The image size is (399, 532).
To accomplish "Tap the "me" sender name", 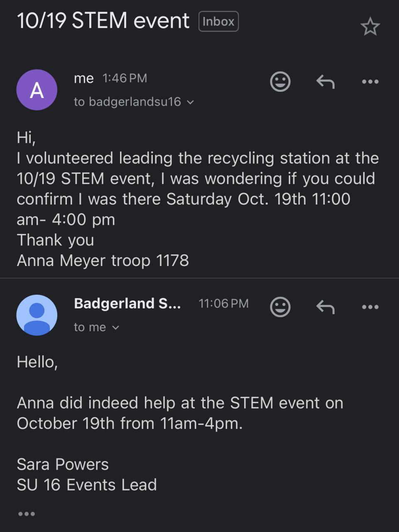I will click(84, 78).
